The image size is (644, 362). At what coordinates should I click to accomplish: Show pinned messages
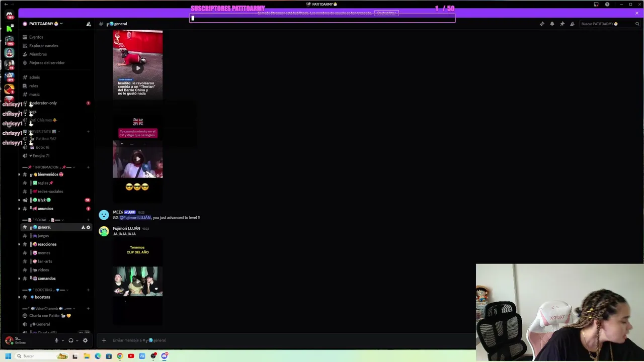(x=562, y=24)
